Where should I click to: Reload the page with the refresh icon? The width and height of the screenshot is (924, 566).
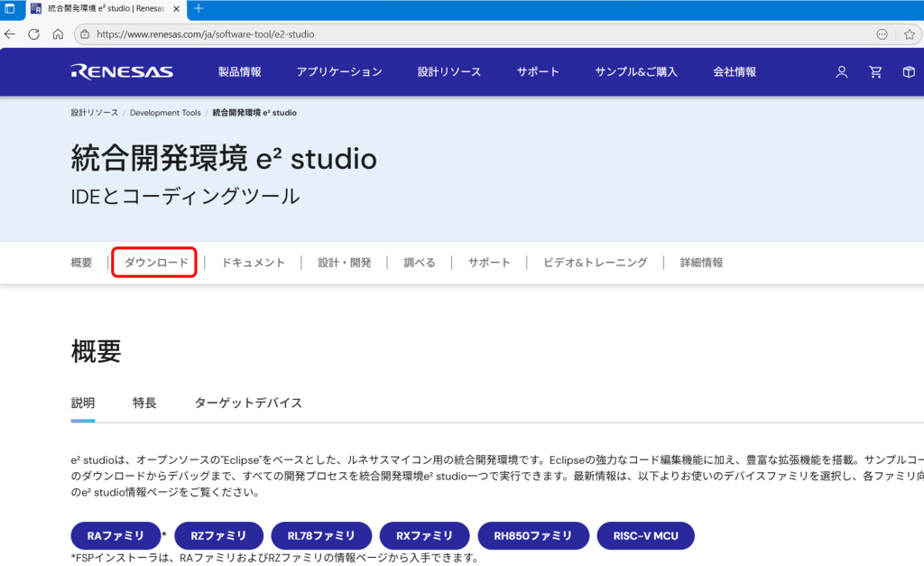click(x=33, y=34)
